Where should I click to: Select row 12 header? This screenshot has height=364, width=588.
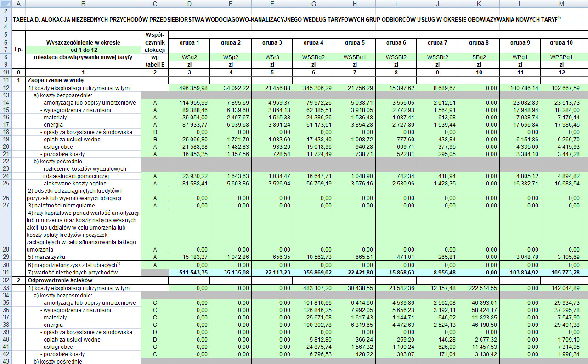[x=6, y=88]
